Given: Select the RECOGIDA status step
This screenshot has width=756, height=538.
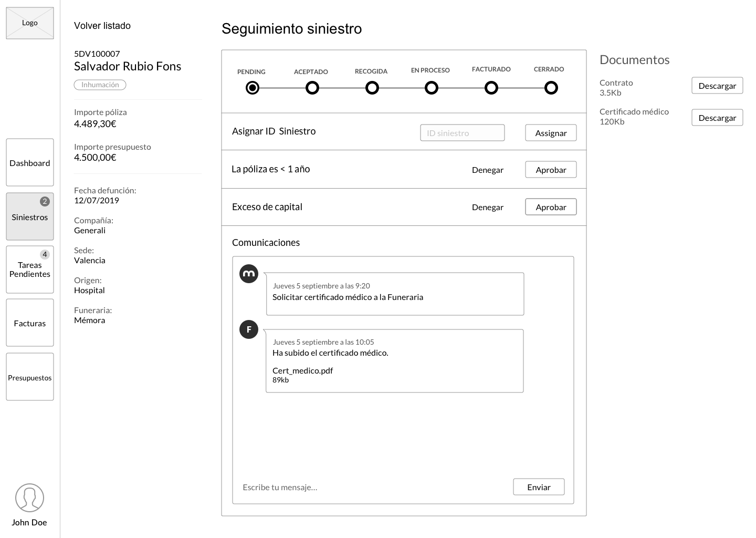Looking at the screenshot, I should coord(372,88).
